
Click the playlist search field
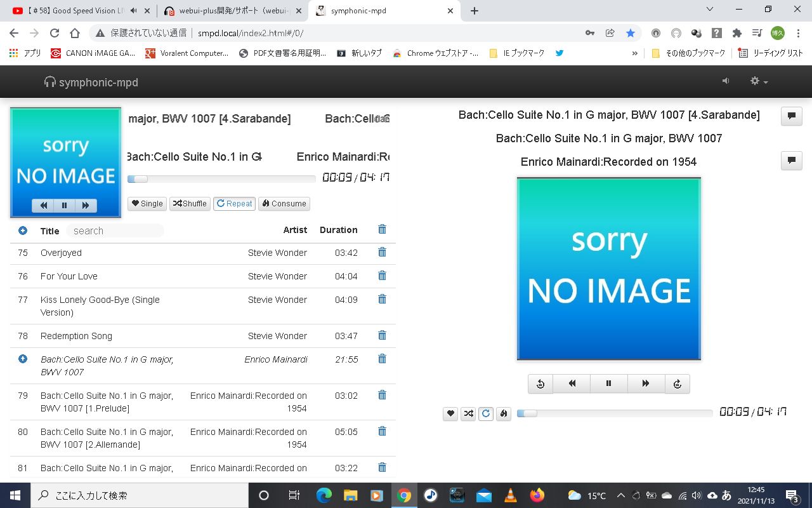[115, 231]
